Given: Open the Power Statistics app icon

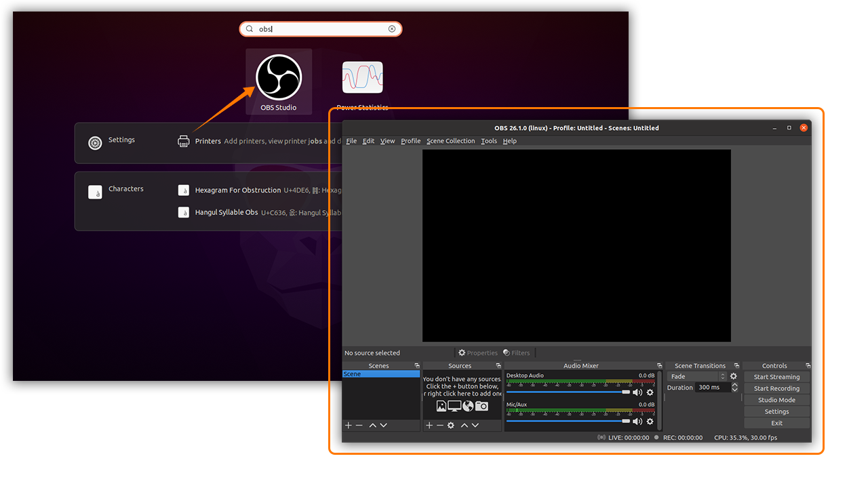Looking at the screenshot, I should pyautogui.click(x=363, y=77).
